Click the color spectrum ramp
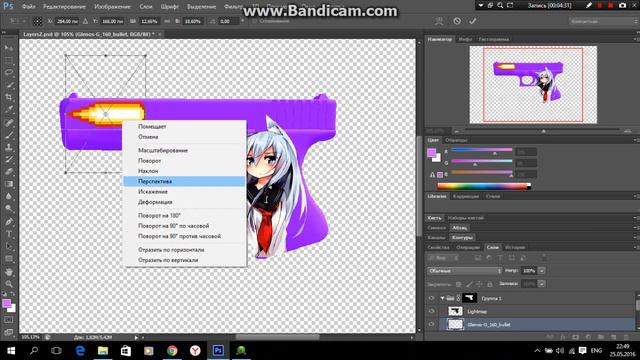Screen dimensions: 640x360 [484, 187]
